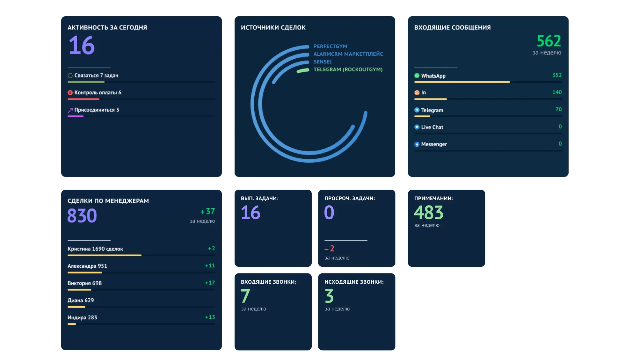Open Кристина 1690 сделок manager row
The image size is (625, 364).
pos(95,249)
